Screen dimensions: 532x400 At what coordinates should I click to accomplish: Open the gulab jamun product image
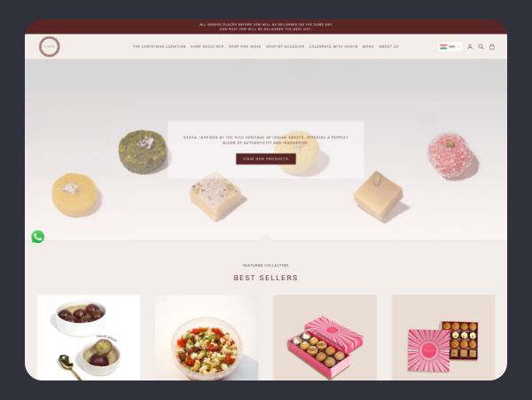pos(89,337)
